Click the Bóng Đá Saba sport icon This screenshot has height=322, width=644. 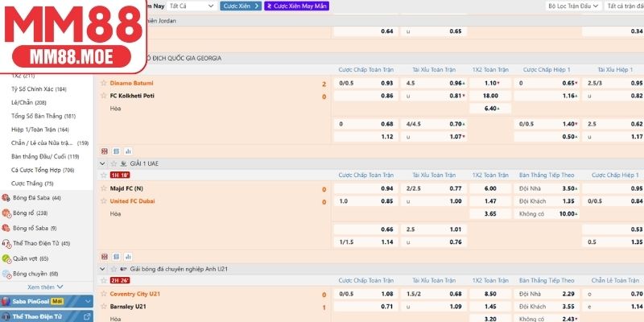pos(6,197)
